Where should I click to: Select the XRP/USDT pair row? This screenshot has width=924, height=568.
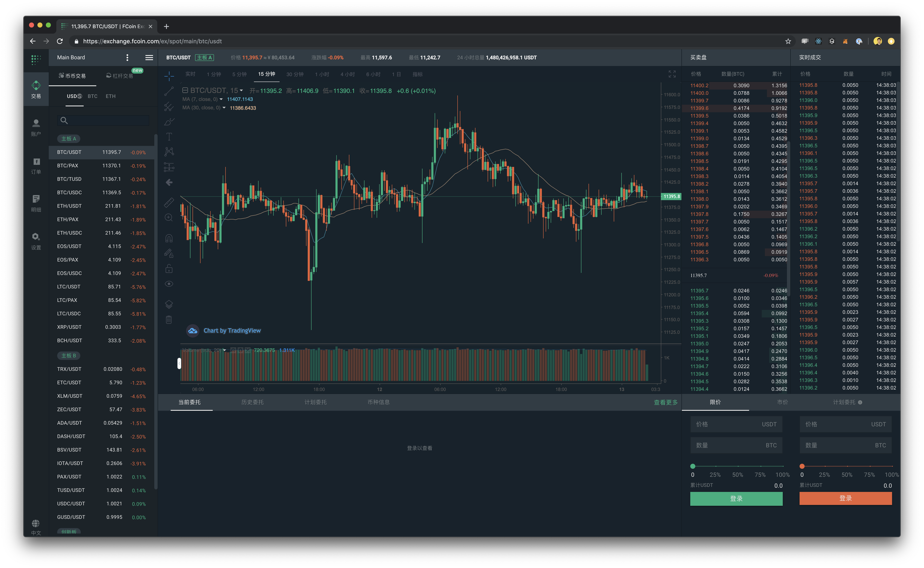click(x=101, y=327)
